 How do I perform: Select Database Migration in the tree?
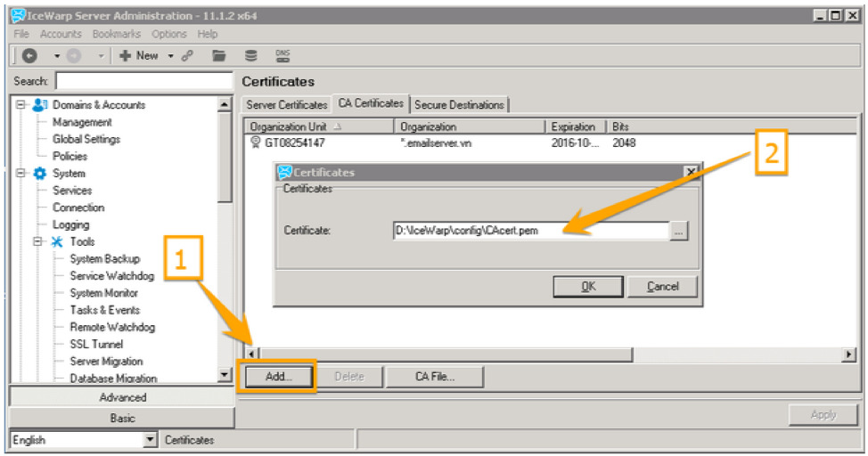[113, 378]
